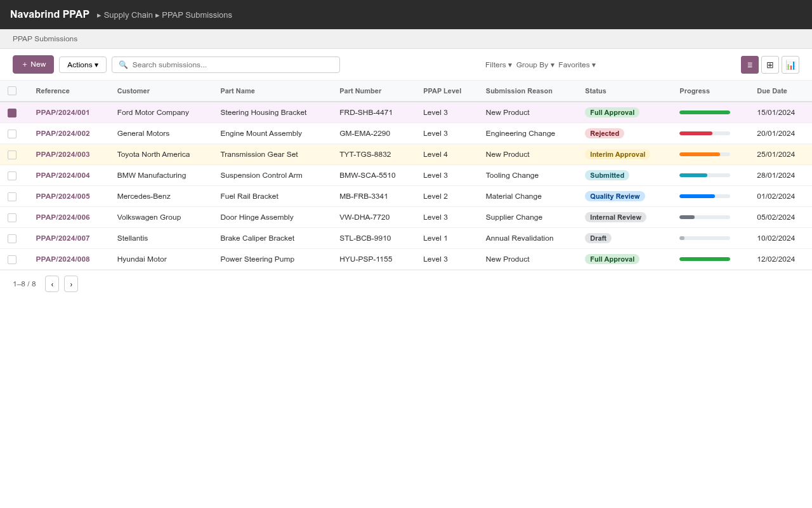This screenshot has height=508, width=812.
Task: Select all rows via the header checkbox
Action: tap(11, 91)
